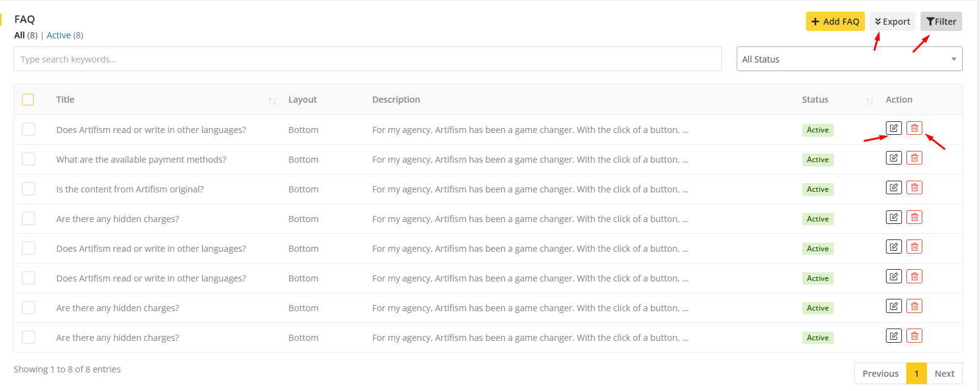Edit the 'content from Artifism original' FAQ

(x=893, y=187)
